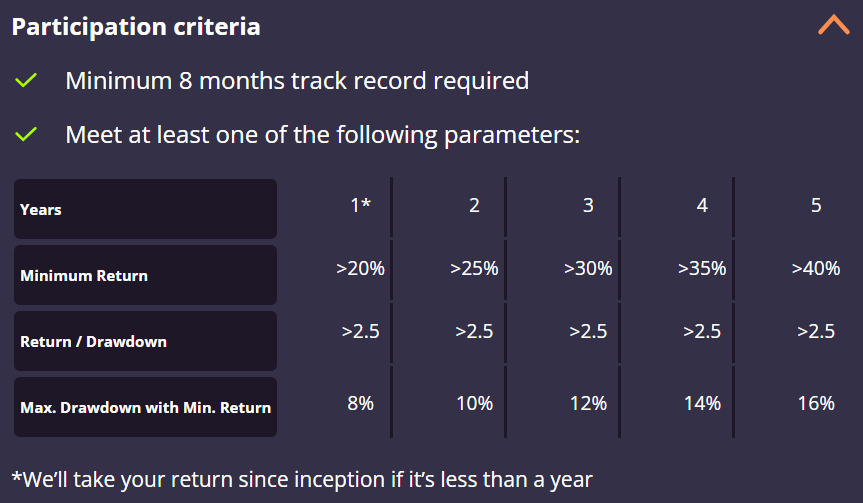Click the footnote about return since inception
The height and width of the screenshot is (503, 863).
(x=302, y=479)
